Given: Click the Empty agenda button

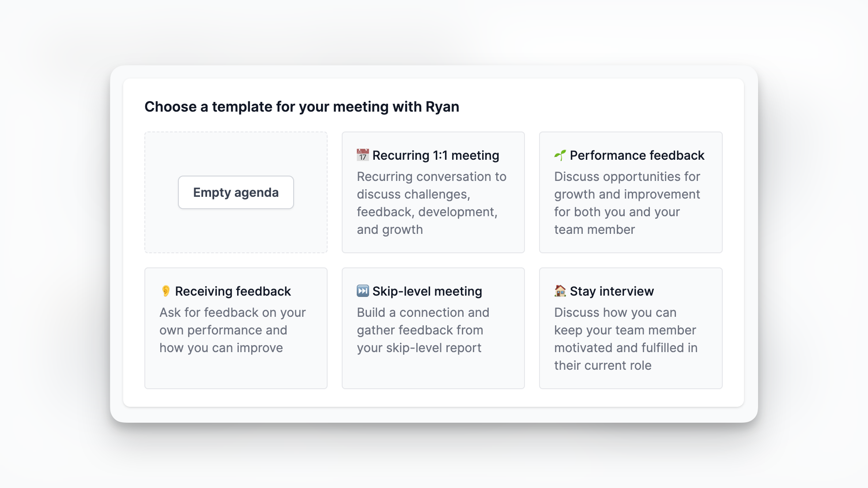Looking at the screenshot, I should click(x=236, y=192).
